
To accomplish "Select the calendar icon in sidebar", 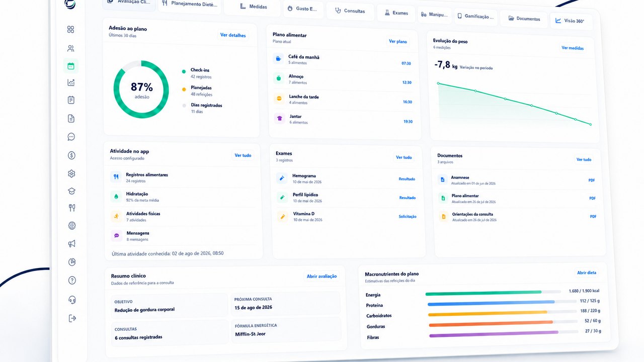I will coord(71,66).
